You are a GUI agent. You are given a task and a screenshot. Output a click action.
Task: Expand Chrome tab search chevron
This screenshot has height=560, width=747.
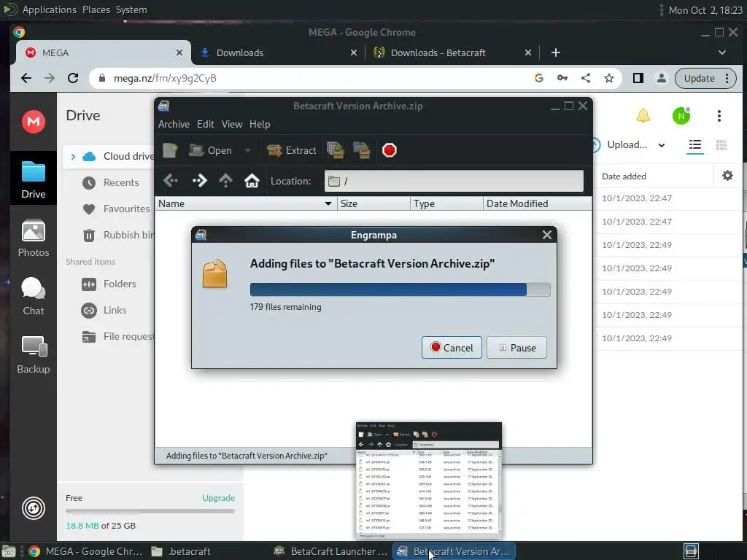tap(722, 52)
